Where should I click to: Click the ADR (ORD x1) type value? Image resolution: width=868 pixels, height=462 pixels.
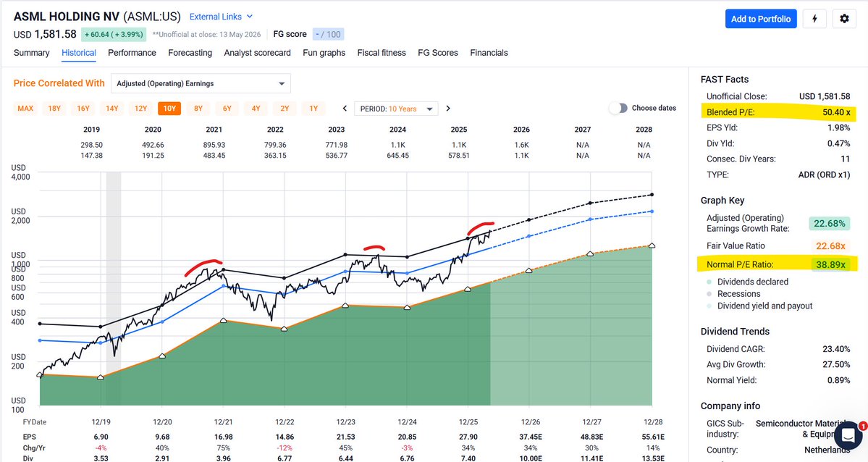pos(825,175)
